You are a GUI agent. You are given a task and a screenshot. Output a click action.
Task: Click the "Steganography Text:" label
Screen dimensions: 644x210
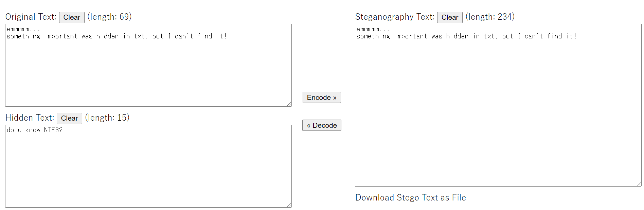point(395,17)
